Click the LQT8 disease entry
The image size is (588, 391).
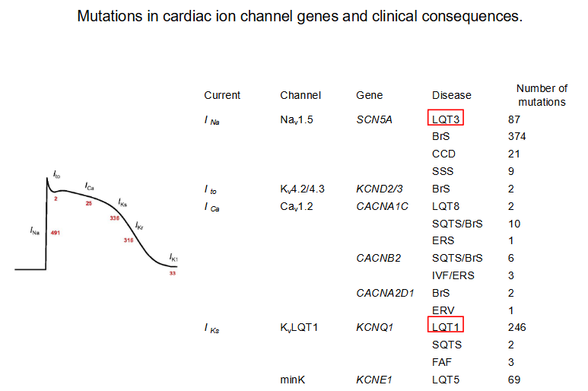(446, 206)
